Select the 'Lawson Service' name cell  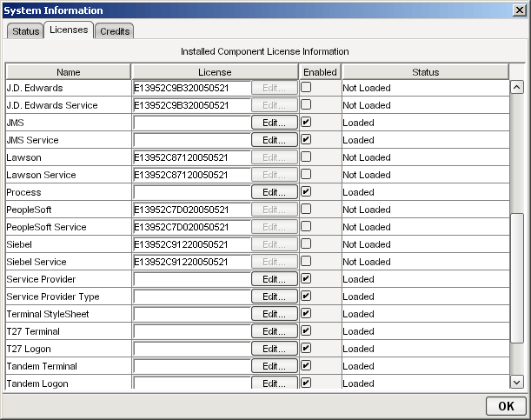[x=69, y=175]
